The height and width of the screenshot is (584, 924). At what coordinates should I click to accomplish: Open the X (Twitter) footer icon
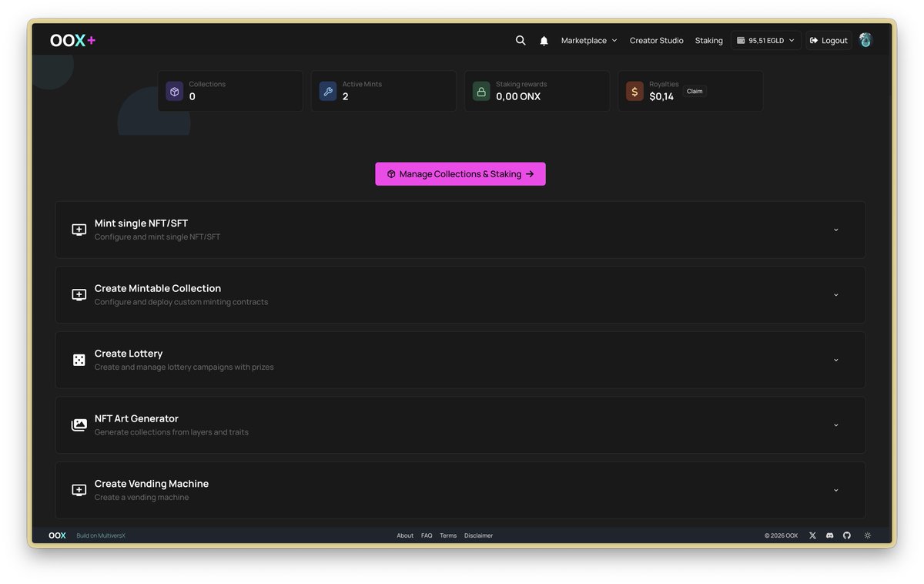812,535
